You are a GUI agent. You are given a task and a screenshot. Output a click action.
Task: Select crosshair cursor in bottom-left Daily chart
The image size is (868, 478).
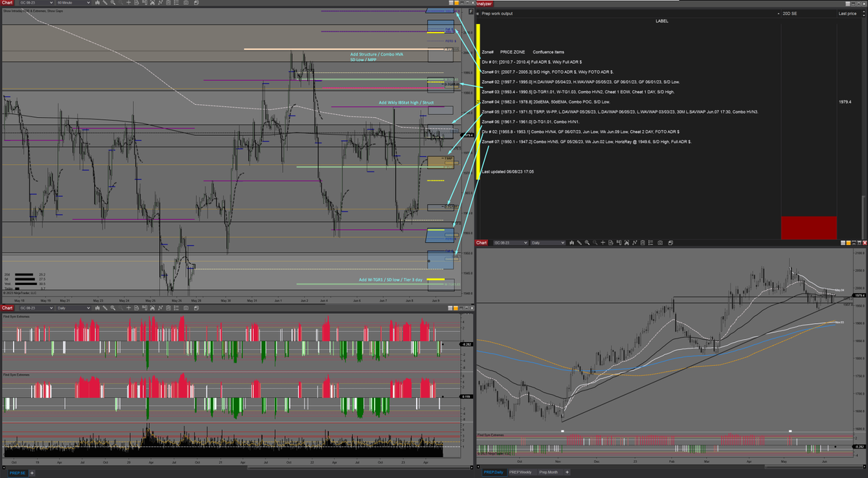click(x=128, y=307)
